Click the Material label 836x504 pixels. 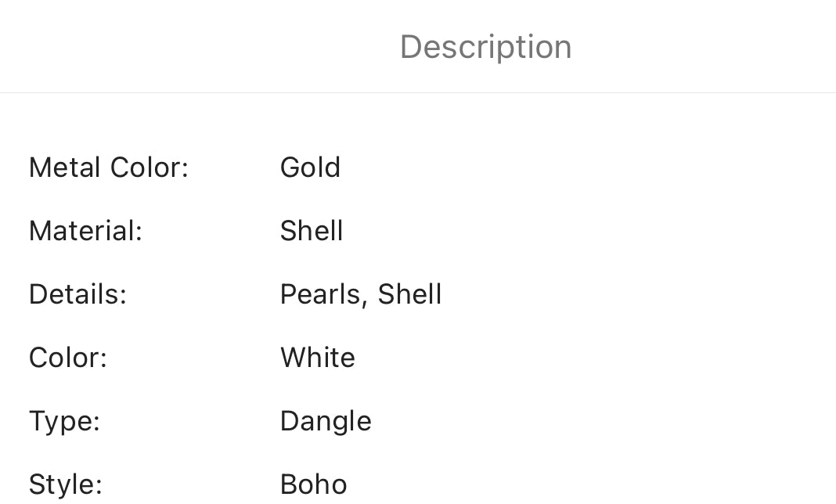point(86,231)
